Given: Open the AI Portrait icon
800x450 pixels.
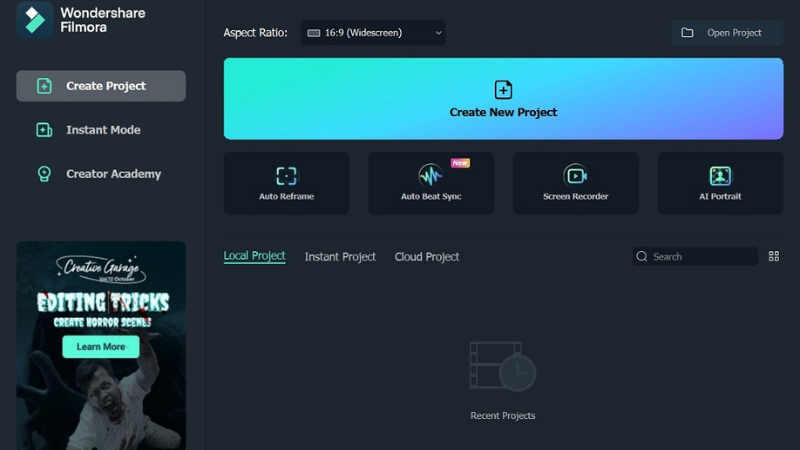Looking at the screenshot, I should (720, 176).
